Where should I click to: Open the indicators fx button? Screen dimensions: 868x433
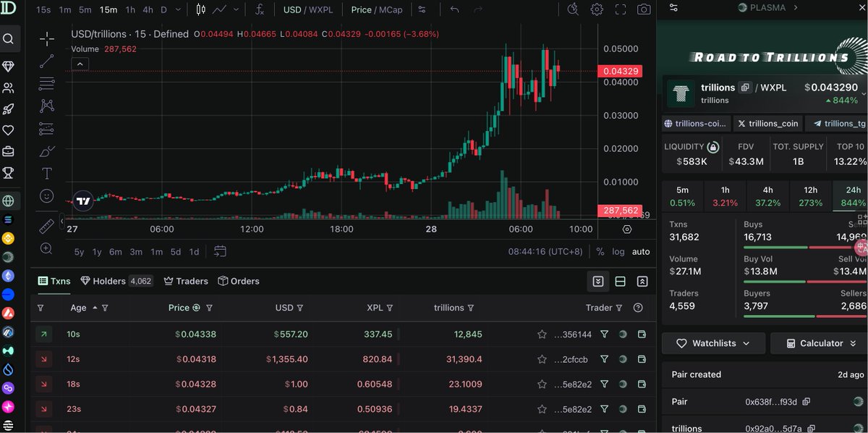[x=259, y=9]
